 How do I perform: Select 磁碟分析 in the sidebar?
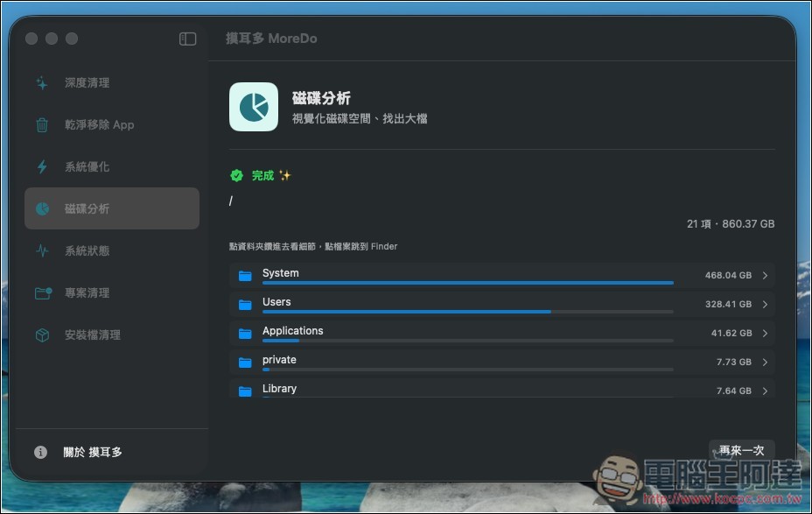[112, 208]
